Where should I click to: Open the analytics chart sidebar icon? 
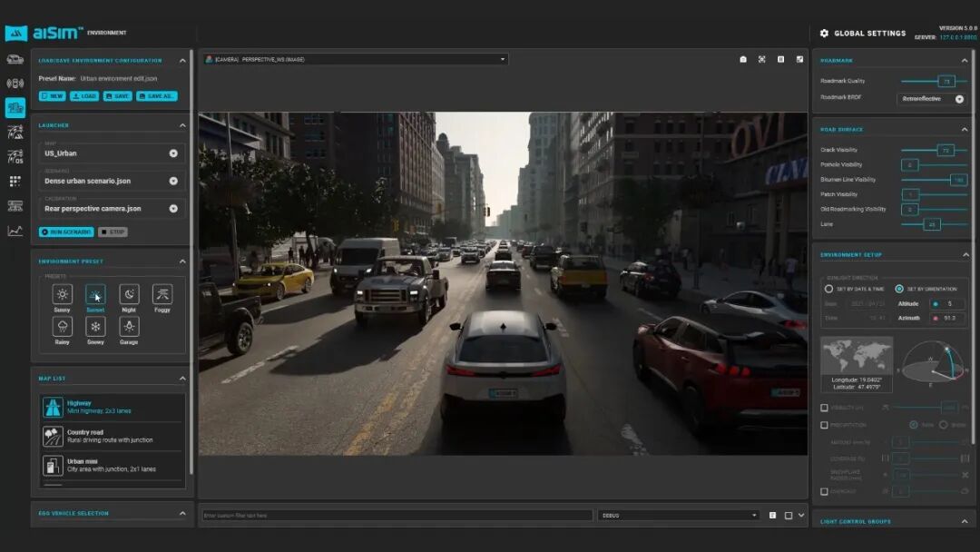[15, 231]
